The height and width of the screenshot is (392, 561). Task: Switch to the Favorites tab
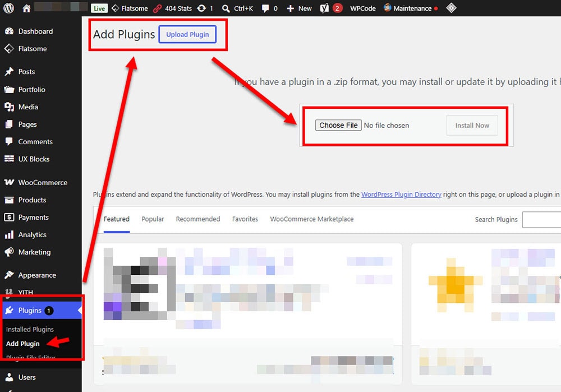(245, 219)
